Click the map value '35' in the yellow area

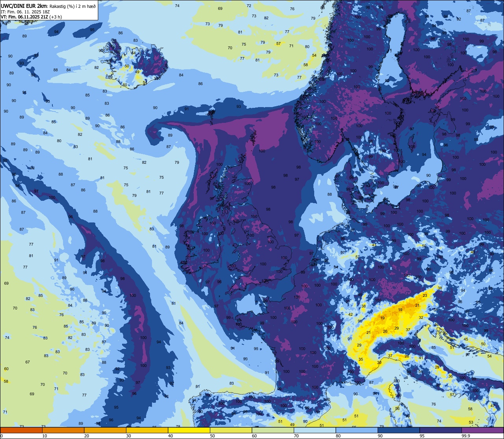[361, 359]
